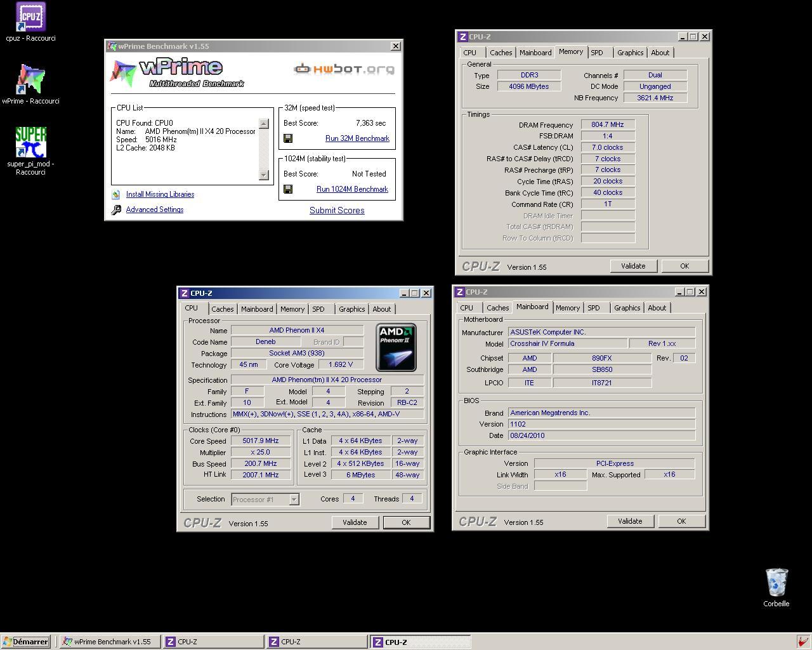Open Advanced Settings link in wPrime
This screenshot has height=650, width=812.
click(155, 209)
